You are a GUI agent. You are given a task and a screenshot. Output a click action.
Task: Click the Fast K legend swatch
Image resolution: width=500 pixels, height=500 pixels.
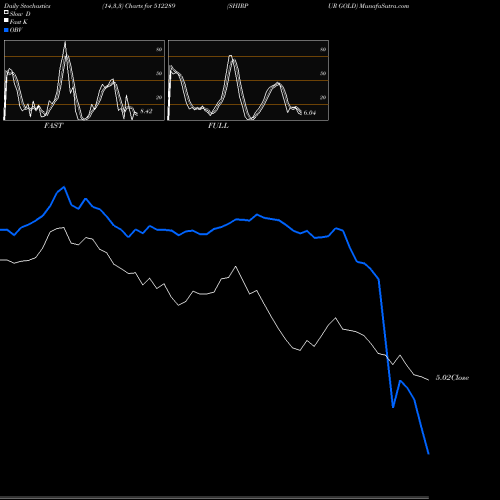[x=6, y=21]
